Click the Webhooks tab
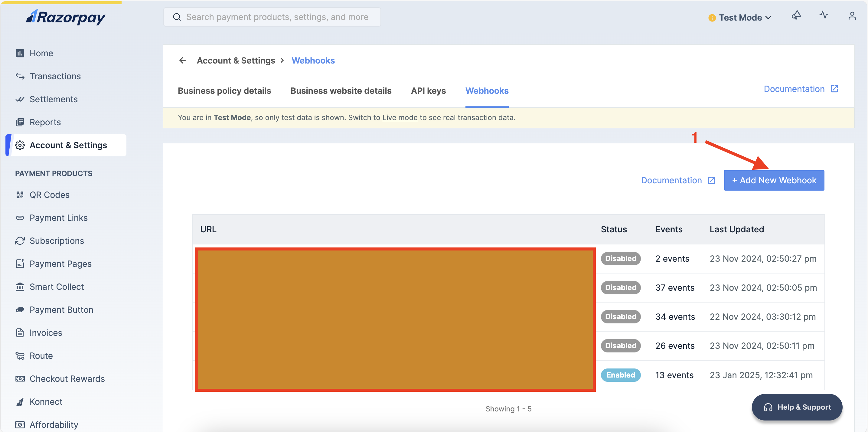Screen dimensions: 868x432 point(486,90)
